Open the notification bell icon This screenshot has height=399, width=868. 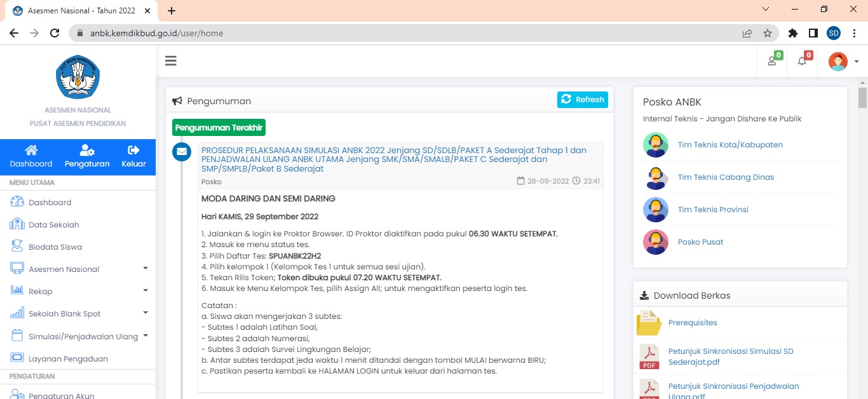(x=802, y=61)
